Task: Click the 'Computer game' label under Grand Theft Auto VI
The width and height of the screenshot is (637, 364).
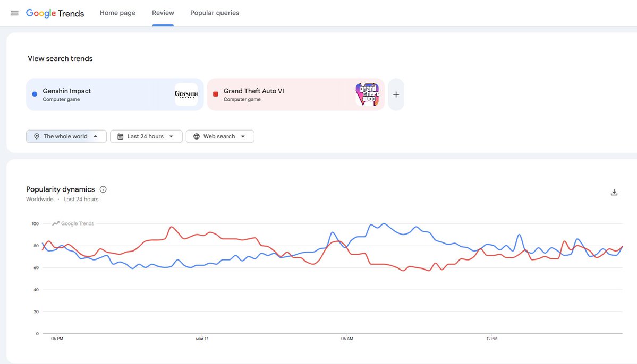Action: (x=242, y=99)
